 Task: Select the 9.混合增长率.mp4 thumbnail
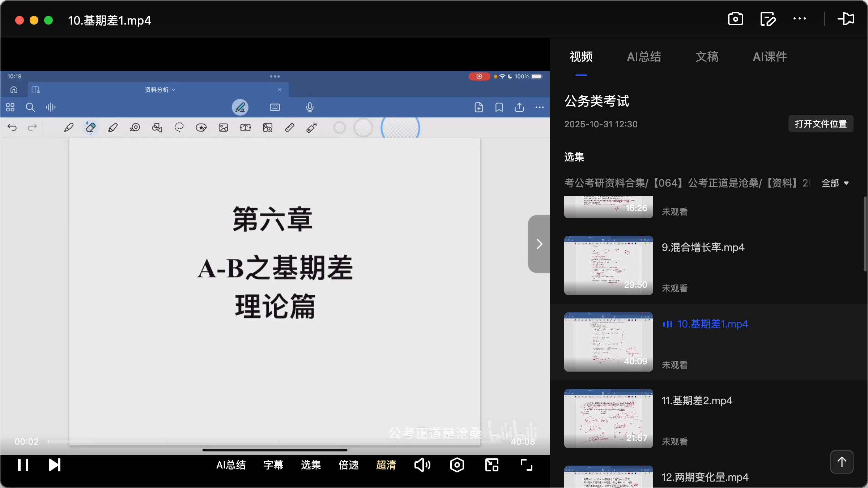pyautogui.click(x=608, y=265)
